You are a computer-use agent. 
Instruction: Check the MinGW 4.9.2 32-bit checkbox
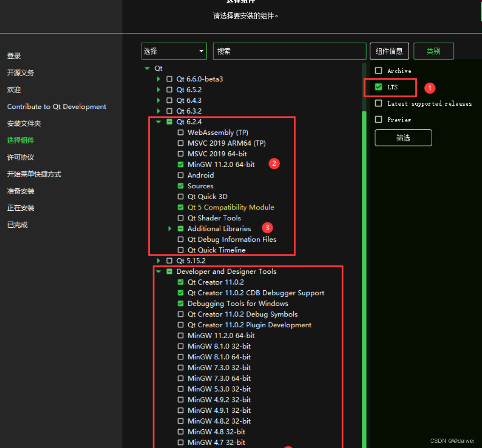181,400
